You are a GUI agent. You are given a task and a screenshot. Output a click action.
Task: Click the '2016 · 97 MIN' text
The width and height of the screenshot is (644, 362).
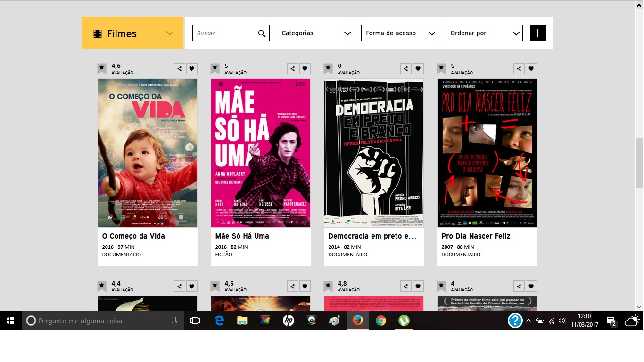[118, 247]
